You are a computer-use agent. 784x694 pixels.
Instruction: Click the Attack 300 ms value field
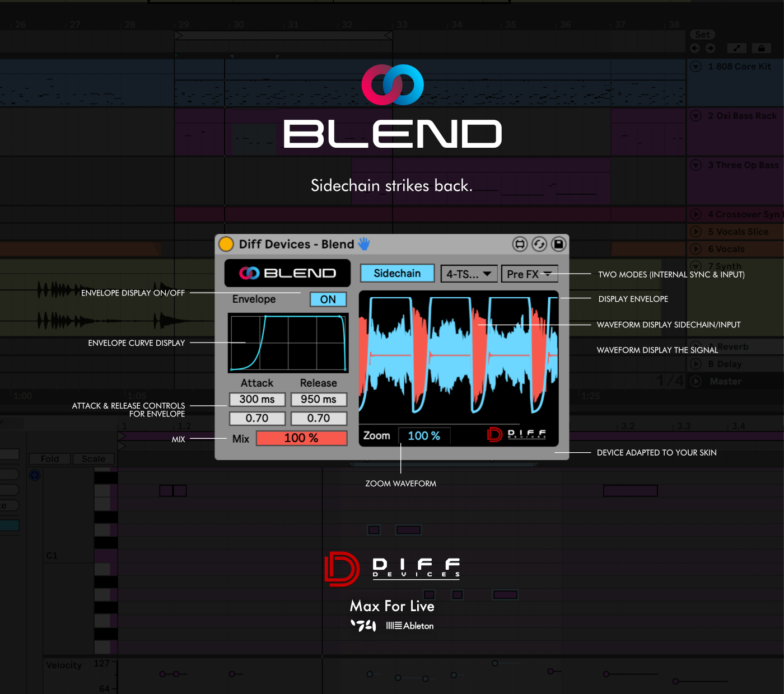click(x=257, y=400)
